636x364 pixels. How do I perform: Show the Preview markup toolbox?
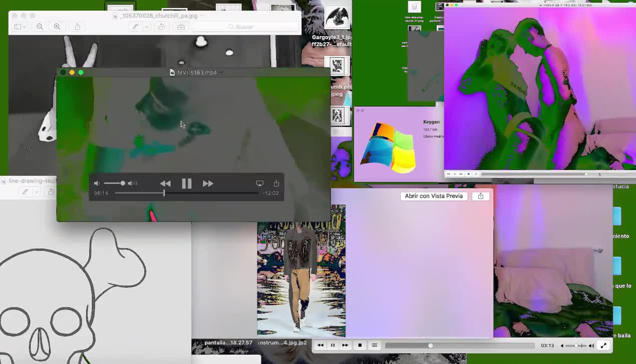pos(181,27)
